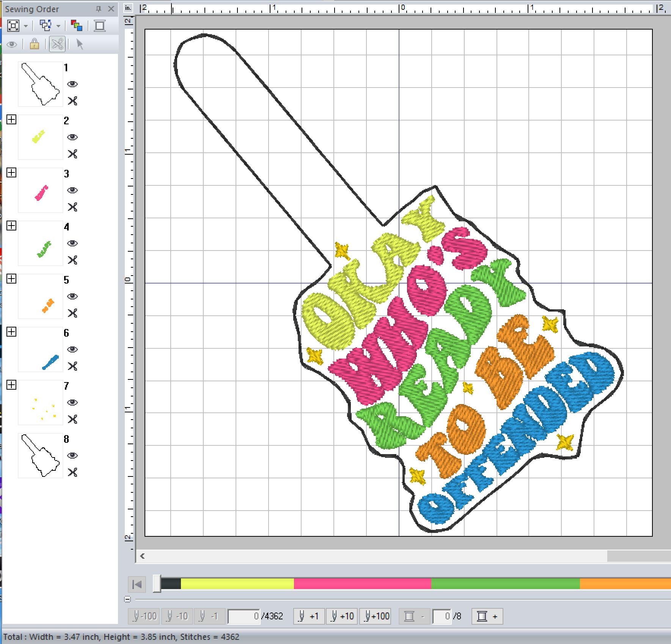Expand the blue item 6 group
This screenshot has height=644, width=671.
tap(11, 332)
